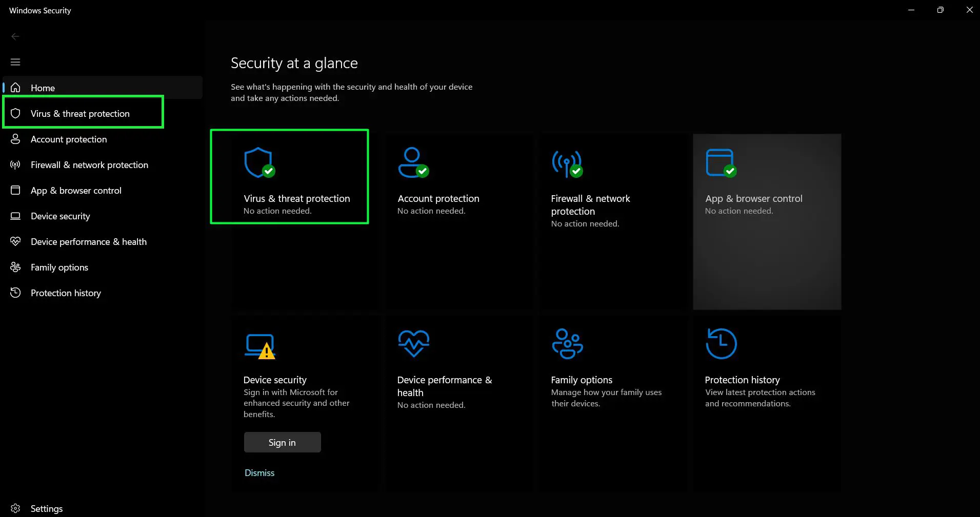The height and width of the screenshot is (517, 980).
Task: Click the Protection history clock icon
Action: [x=15, y=293]
